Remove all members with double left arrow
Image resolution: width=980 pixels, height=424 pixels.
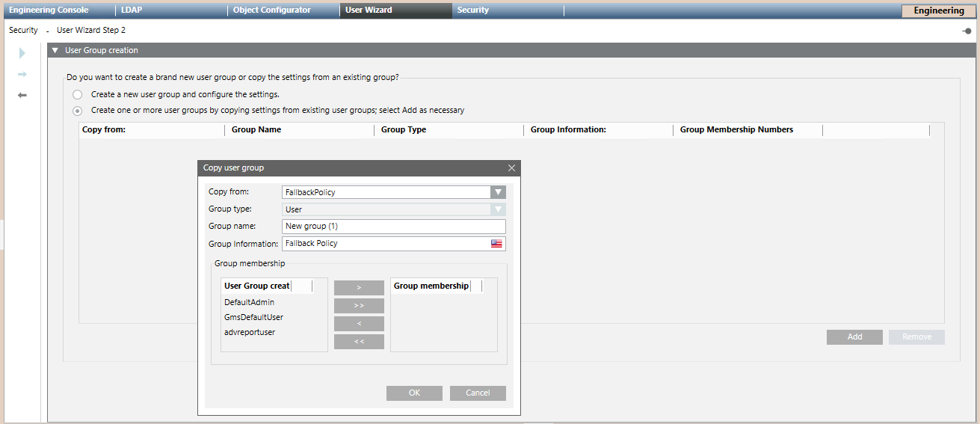359,342
